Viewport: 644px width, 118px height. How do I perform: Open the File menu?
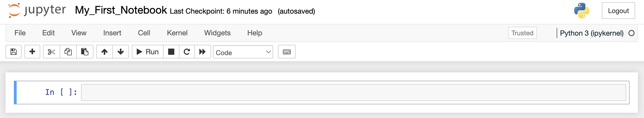(x=20, y=33)
